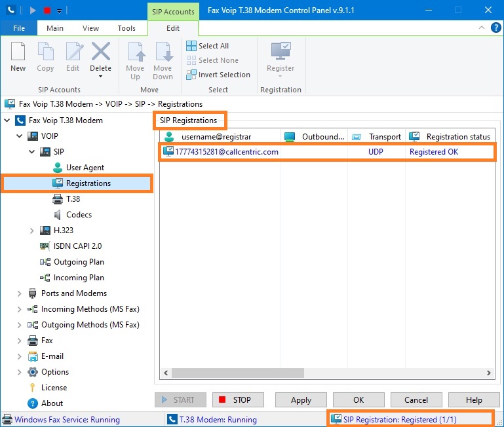The image size is (504, 427).
Task: Click the Move Down icon
Action: click(x=164, y=51)
